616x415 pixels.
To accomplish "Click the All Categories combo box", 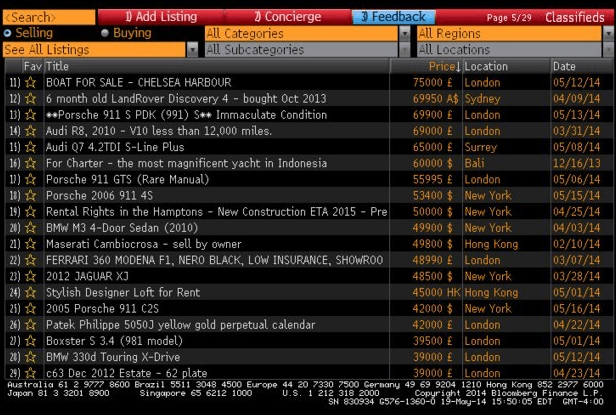I will tap(301, 33).
